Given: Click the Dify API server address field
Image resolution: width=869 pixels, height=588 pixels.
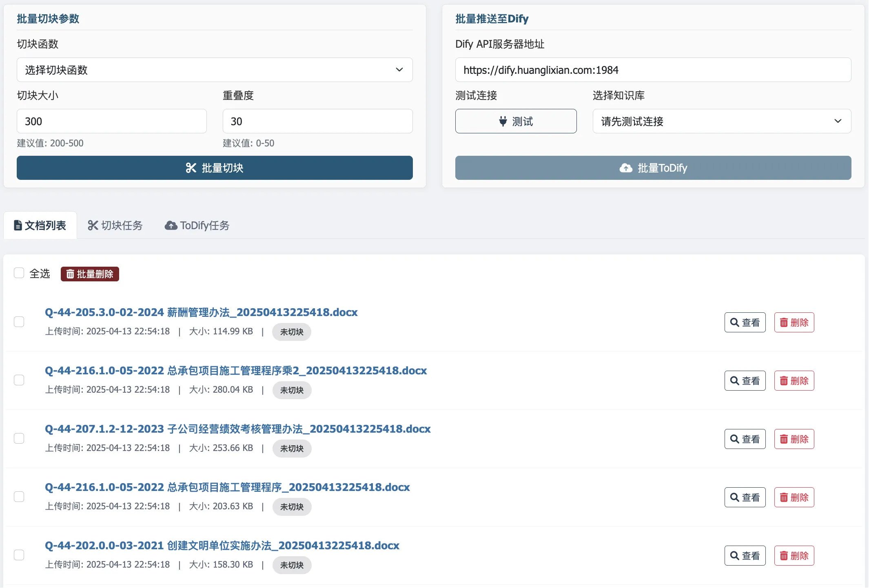Looking at the screenshot, I should [x=653, y=70].
